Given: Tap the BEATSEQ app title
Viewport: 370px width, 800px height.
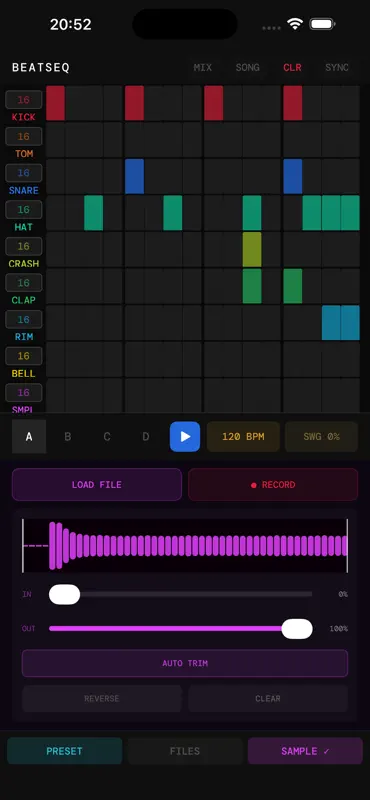Looking at the screenshot, I should 41,67.
